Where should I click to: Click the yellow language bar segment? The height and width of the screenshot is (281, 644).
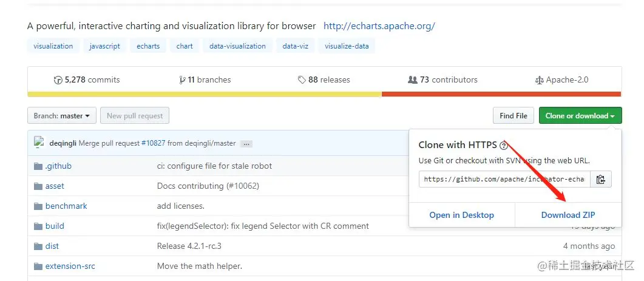coord(205,94)
